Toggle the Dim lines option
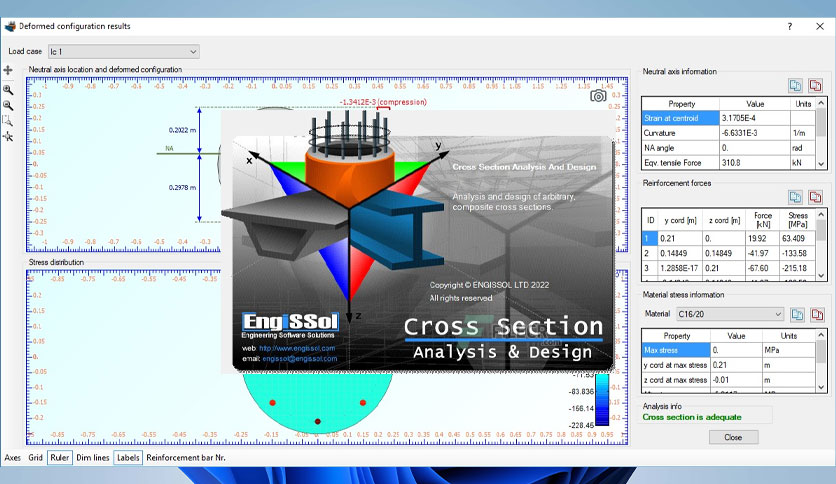836x484 pixels. coord(93,457)
